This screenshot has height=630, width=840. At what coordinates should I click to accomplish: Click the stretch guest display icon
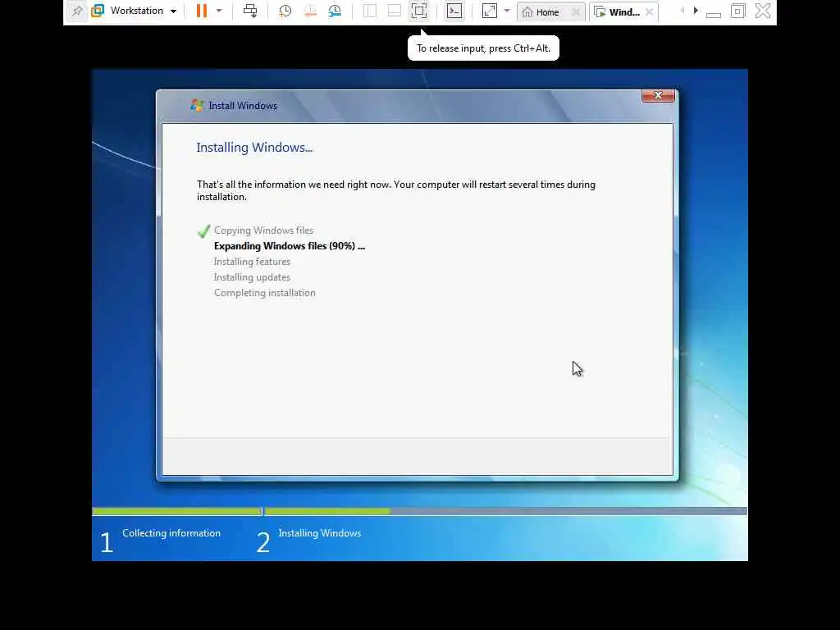tap(490, 11)
